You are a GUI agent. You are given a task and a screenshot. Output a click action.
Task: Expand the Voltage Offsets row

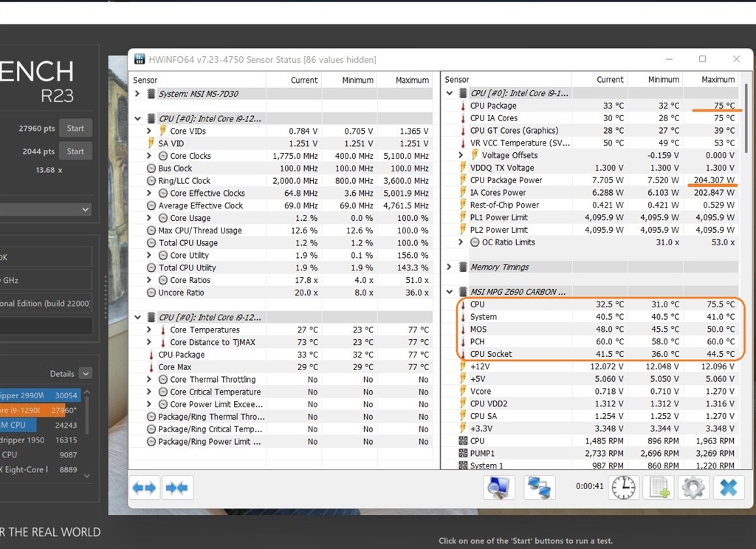click(x=461, y=155)
